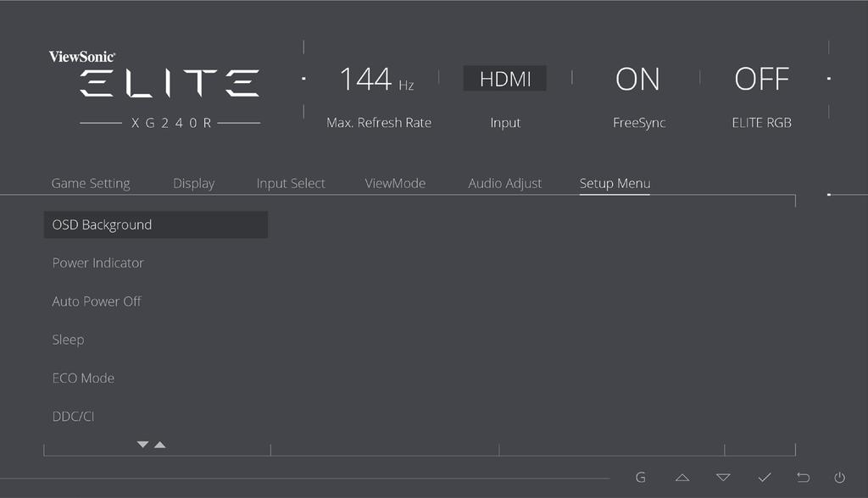Click the Max. Refresh Rate label
The width and height of the screenshot is (868, 498).
click(379, 123)
